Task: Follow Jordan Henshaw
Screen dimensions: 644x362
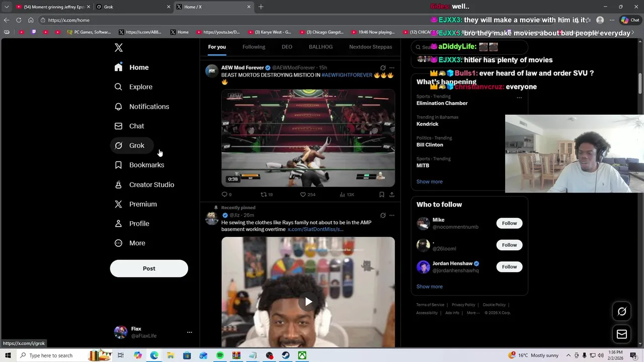Action: pos(509,267)
